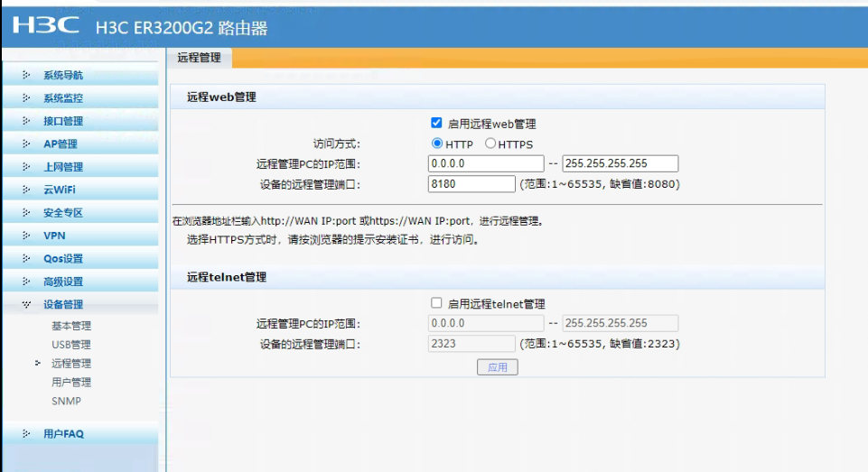The height and width of the screenshot is (472, 868).
Task: Expand the 高级设置 menu arrow
Action: 26,282
